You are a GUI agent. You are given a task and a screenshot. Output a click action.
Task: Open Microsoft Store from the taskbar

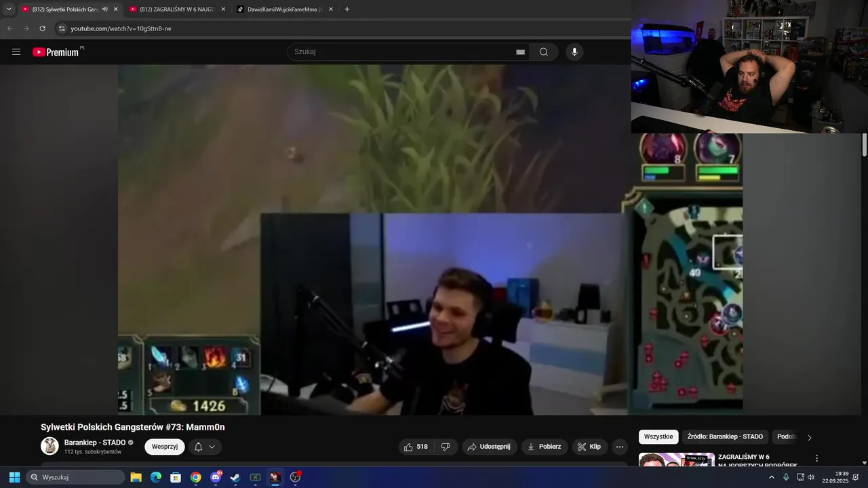coord(176,477)
